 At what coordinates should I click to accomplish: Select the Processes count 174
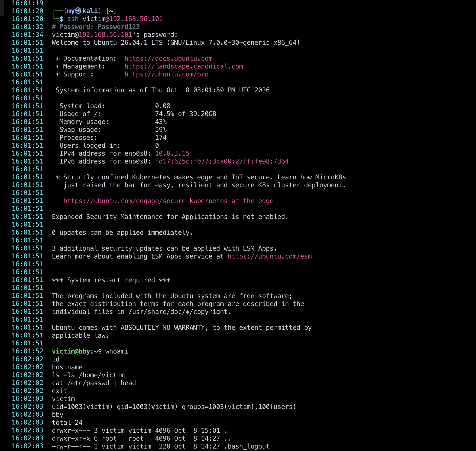161,138
